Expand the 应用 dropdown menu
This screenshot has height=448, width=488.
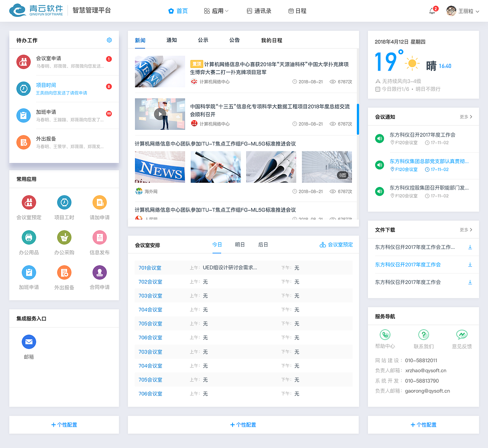coord(216,11)
